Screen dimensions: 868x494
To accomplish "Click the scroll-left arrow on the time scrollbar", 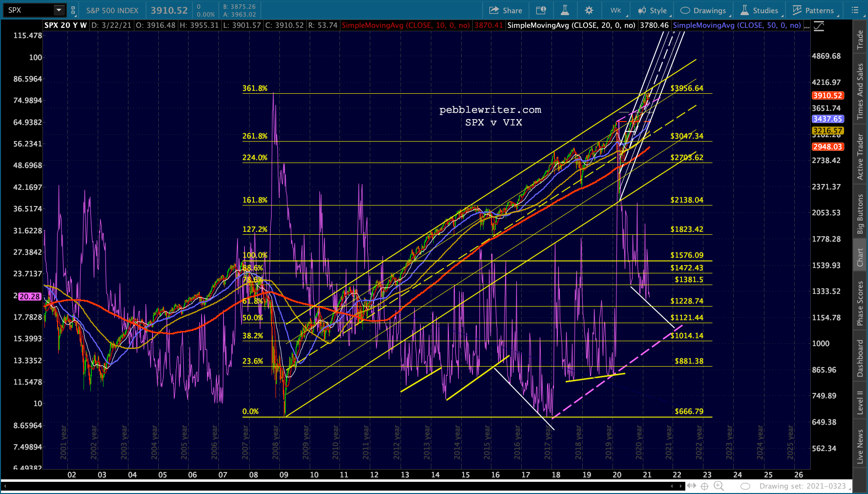I will 672,486.
